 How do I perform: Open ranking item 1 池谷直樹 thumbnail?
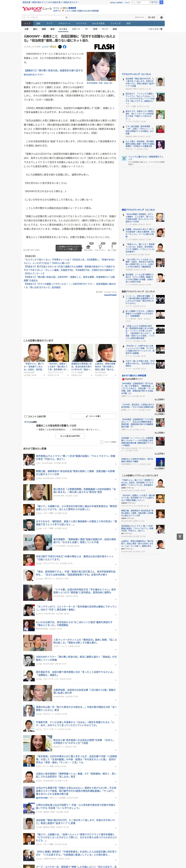[161, 82]
